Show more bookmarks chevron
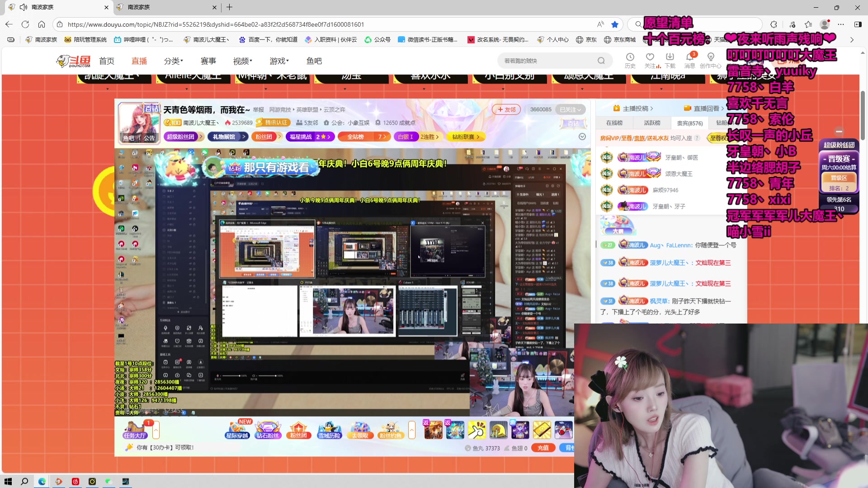 [x=852, y=40]
